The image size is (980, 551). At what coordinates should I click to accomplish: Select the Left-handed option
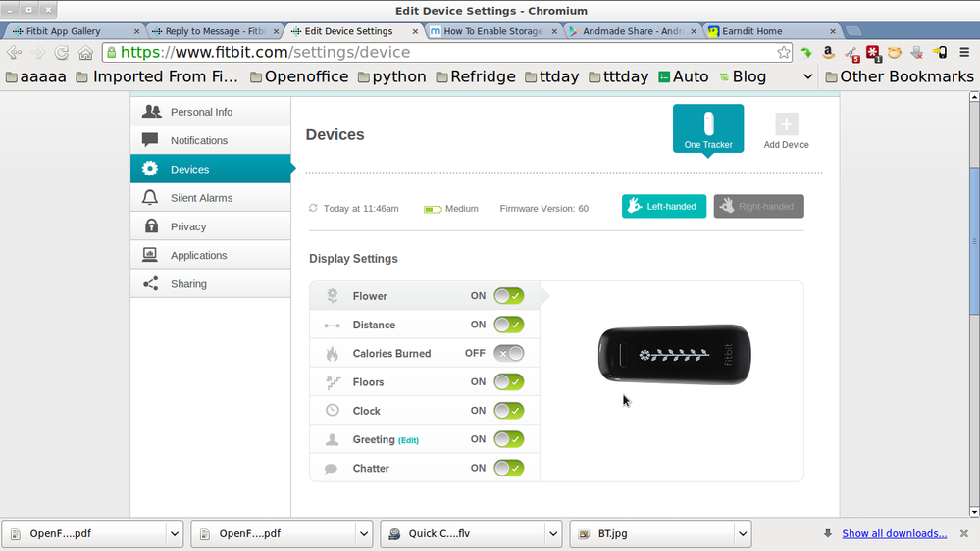point(664,206)
